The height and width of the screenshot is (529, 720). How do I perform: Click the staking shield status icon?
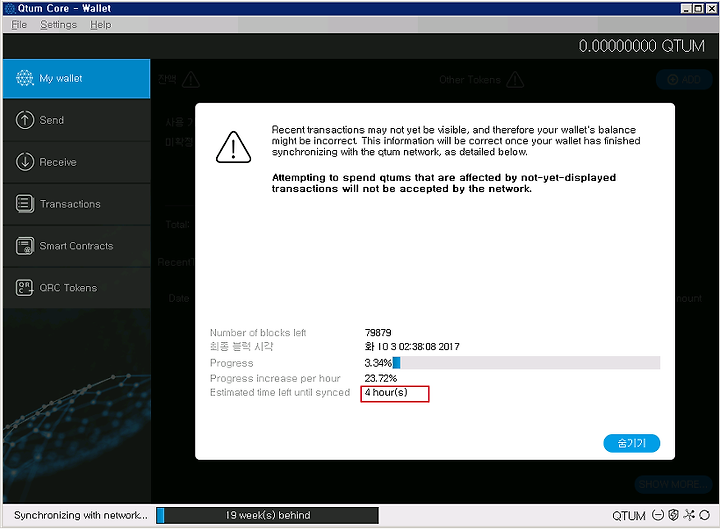pyautogui.click(x=673, y=515)
